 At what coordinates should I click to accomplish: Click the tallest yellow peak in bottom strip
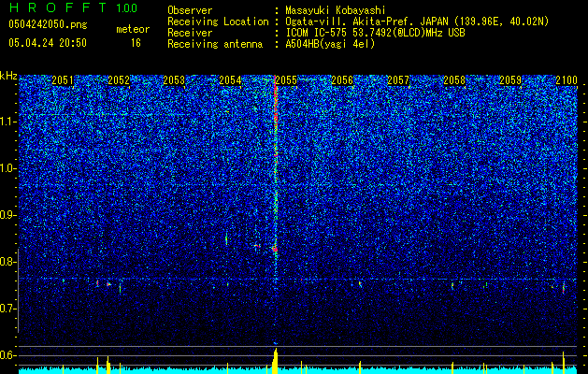[x=275, y=361]
